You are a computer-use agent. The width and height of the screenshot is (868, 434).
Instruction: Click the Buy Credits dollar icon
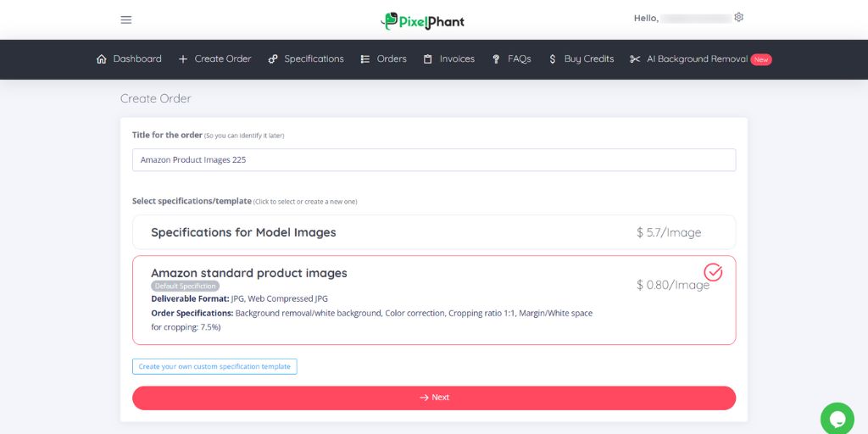(552, 59)
